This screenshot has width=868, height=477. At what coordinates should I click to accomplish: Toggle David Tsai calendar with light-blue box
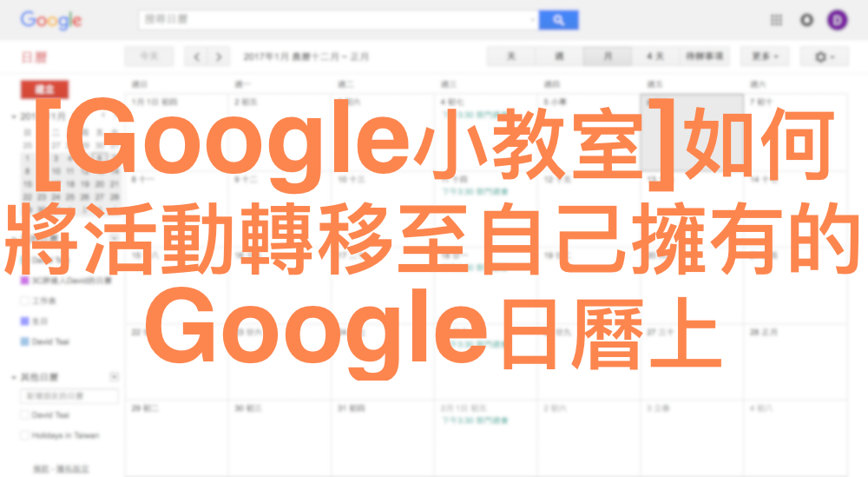coord(24,341)
